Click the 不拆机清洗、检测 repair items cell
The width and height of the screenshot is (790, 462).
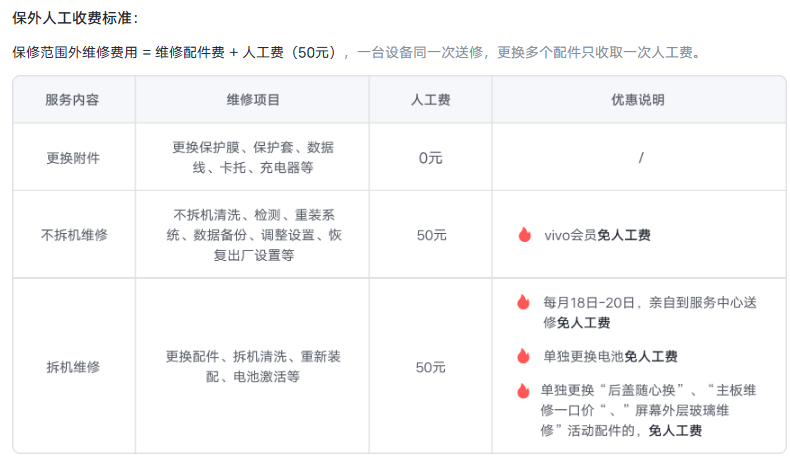[254, 235]
